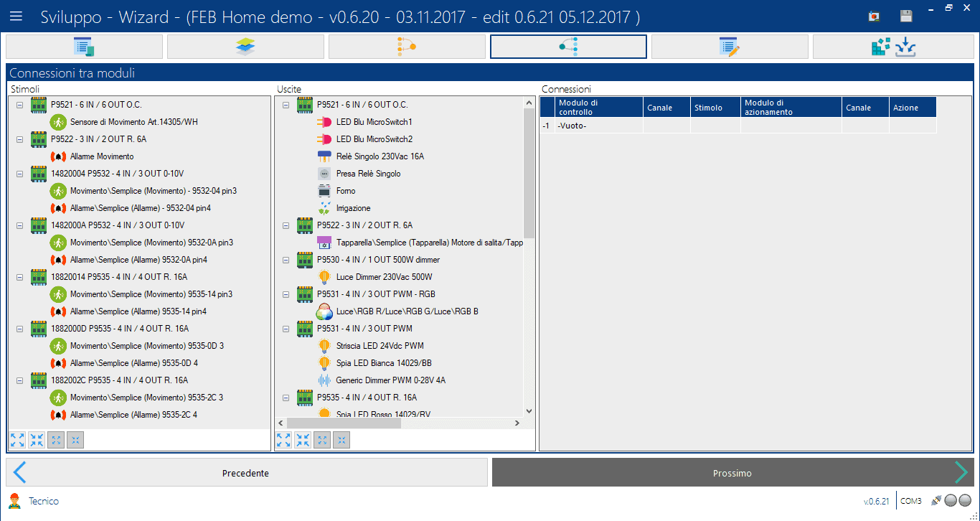980x521 pixels.
Task: Select Irrigazione output item
Action: [353, 208]
